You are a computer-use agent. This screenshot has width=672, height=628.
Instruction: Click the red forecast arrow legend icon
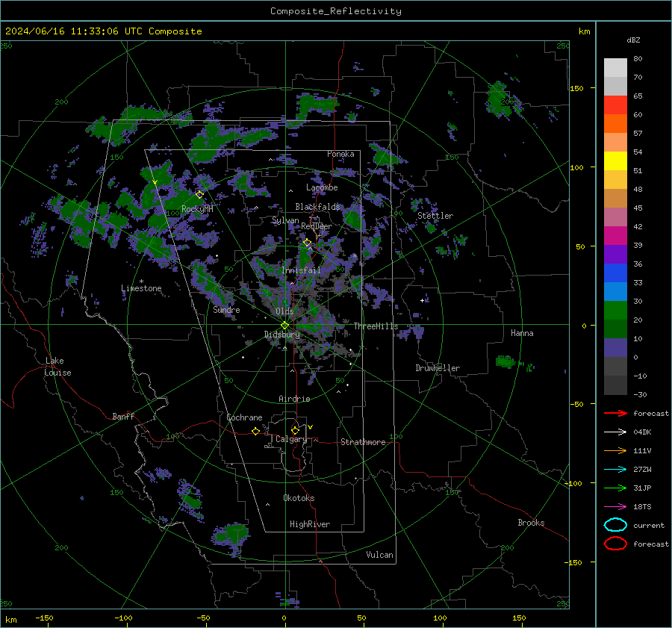[x=615, y=413]
